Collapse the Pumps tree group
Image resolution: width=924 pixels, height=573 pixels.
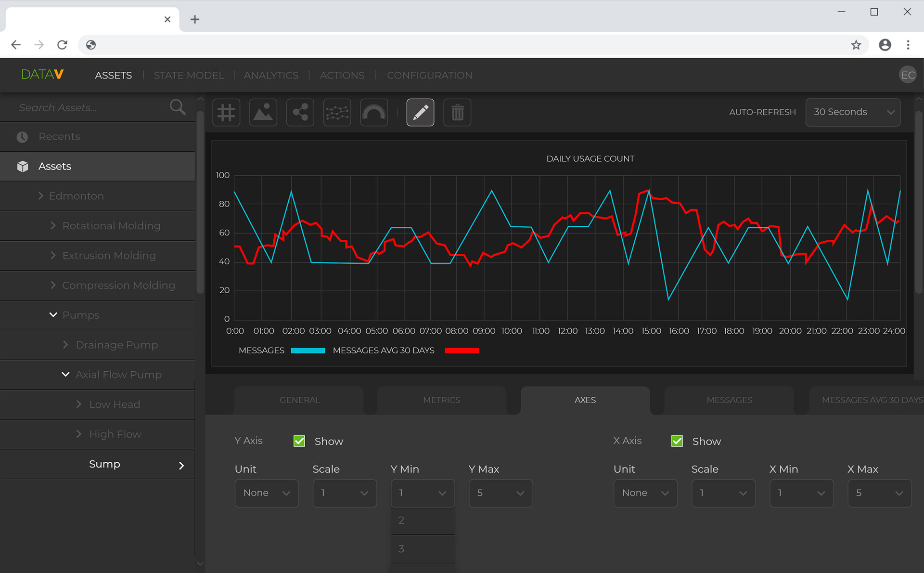(x=53, y=315)
